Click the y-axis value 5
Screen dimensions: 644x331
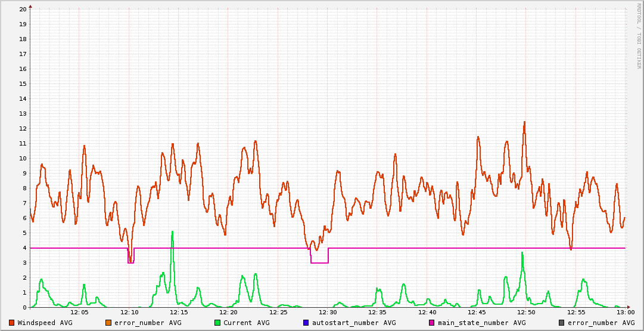pyautogui.click(x=24, y=233)
